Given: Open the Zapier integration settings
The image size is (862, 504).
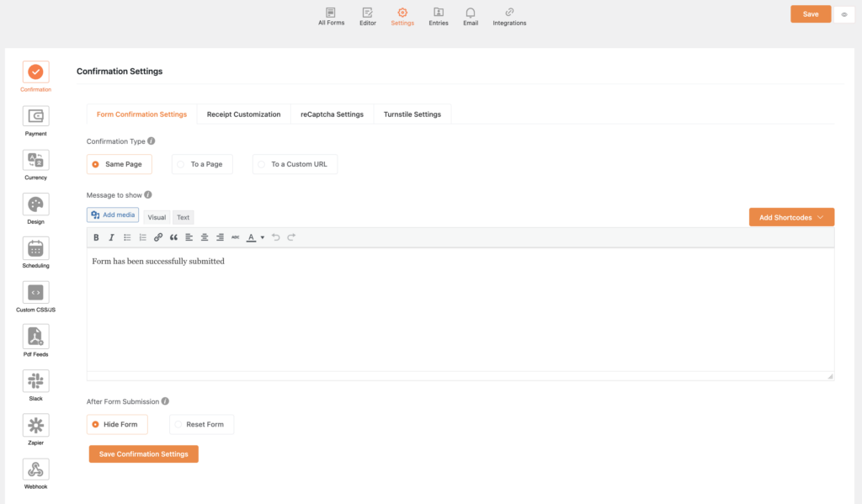Looking at the screenshot, I should pyautogui.click(x=35, y=425).
